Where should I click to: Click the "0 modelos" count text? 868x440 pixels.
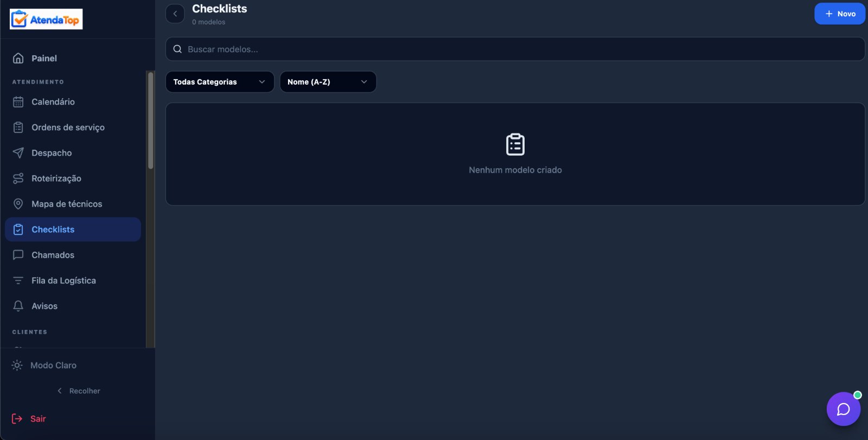pyautogui.click(x=208, y=22)
